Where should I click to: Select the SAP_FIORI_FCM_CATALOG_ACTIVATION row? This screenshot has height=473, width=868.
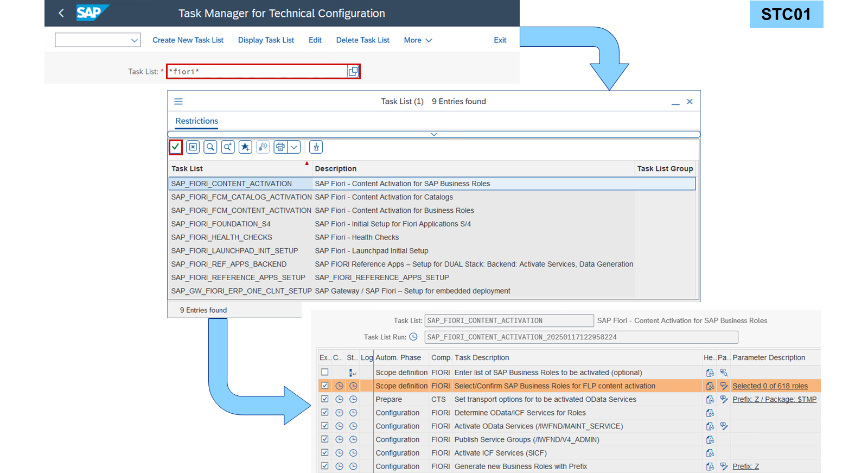point(432,197)
